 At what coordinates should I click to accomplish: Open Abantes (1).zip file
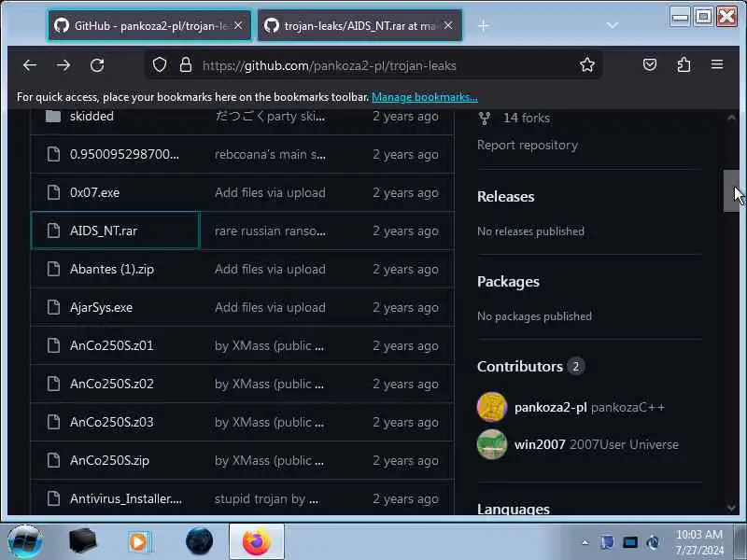pyautogui.click(x=111, y=269)
